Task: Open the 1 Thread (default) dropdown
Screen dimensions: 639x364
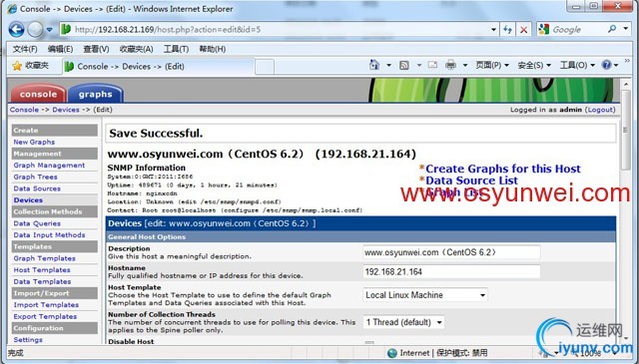Action: [403, 322]
